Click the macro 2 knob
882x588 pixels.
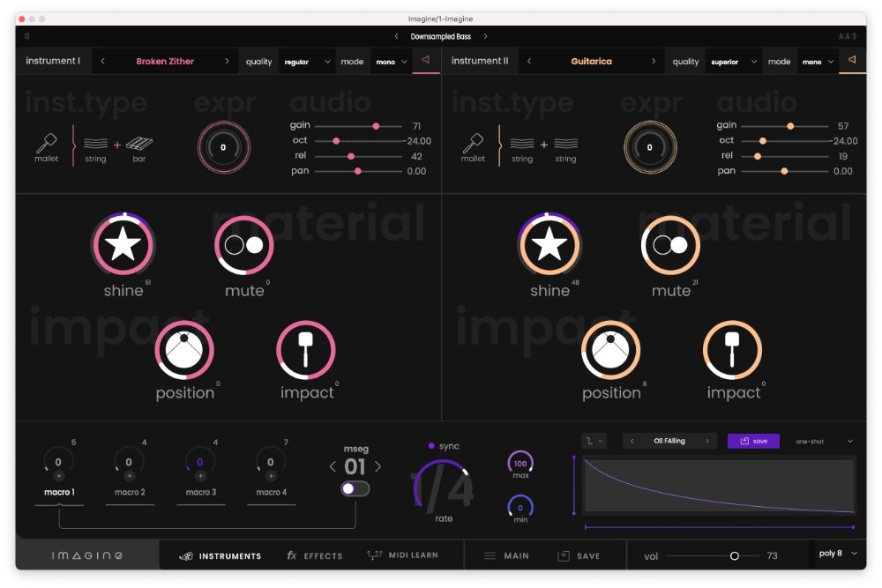pyautogui.click(x=129, y=461)
